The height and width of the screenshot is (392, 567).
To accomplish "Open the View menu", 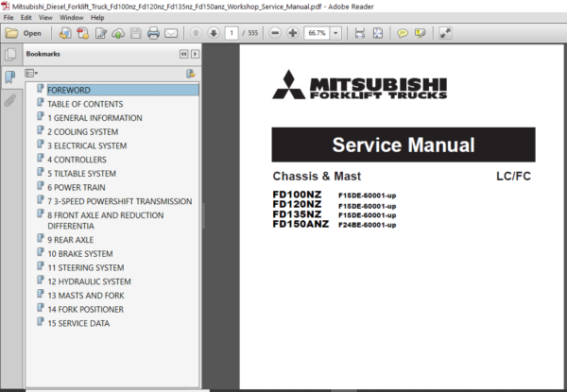I will pyautogui.click(x=45, y=17).
